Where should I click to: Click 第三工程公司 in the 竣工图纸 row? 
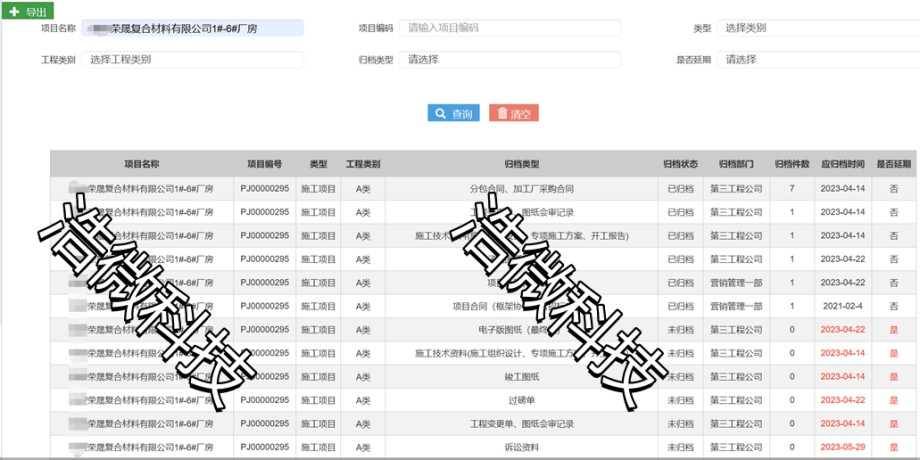point(736,377)
